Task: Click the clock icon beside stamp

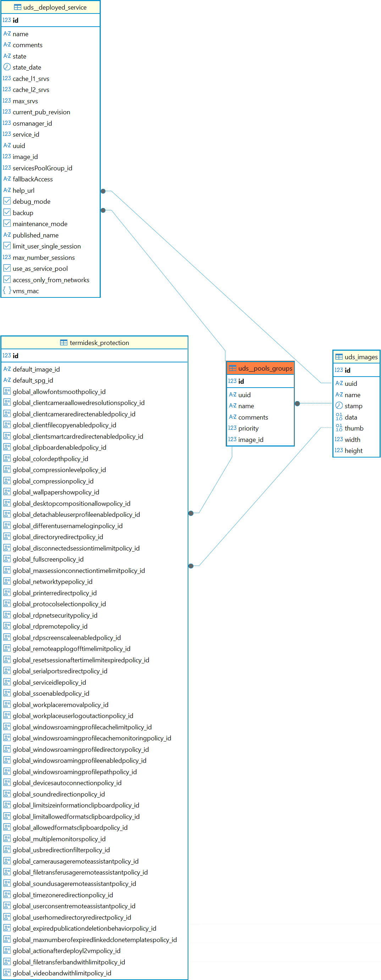Action: tap(339, 406)
